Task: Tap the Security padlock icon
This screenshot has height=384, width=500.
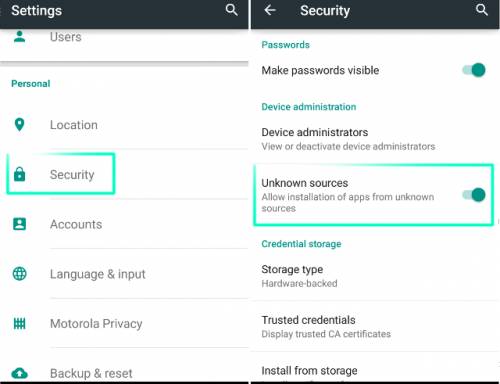Action: 19,174
